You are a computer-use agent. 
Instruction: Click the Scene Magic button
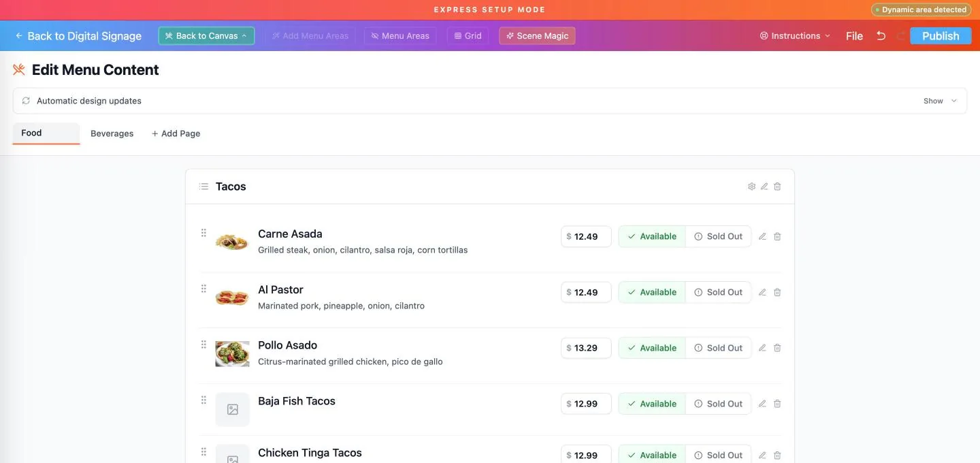coord(537,36)
